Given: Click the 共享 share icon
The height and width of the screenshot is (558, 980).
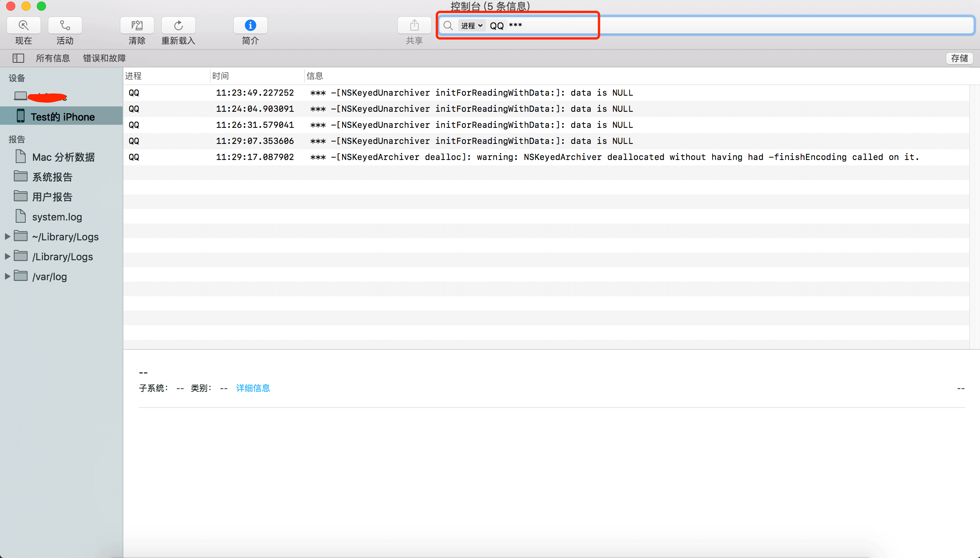Looking at the screenshot, I should pyautogui.click(x=414, y=25).
